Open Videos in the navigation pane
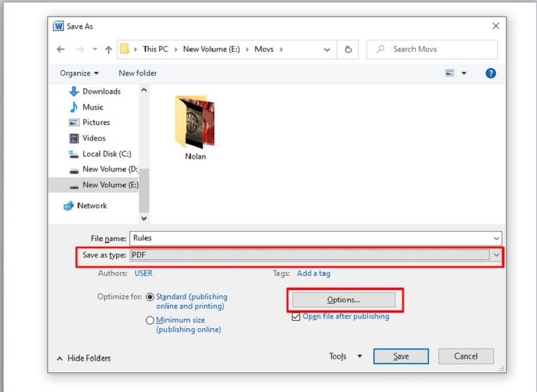Image resolution: width=537 pixels, height=392 pixels. point(94,138)
